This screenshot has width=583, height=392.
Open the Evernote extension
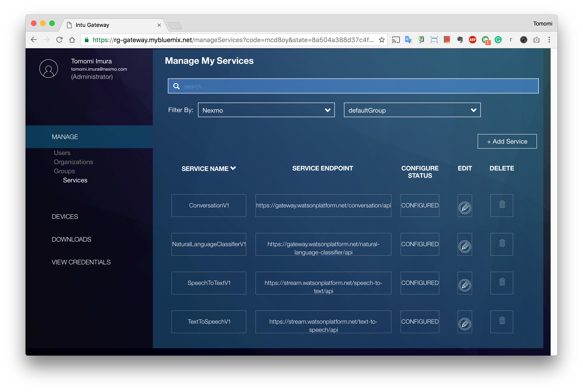[x=460, y=40]
